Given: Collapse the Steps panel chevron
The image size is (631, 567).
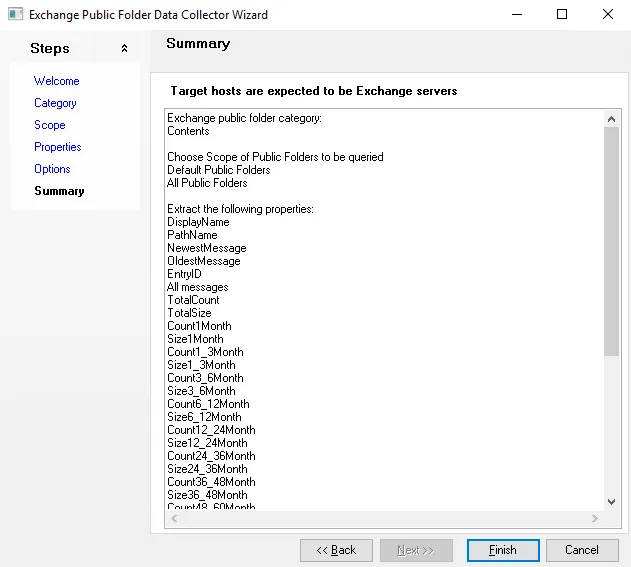Looking at the screenshot, I should [124, 48].
